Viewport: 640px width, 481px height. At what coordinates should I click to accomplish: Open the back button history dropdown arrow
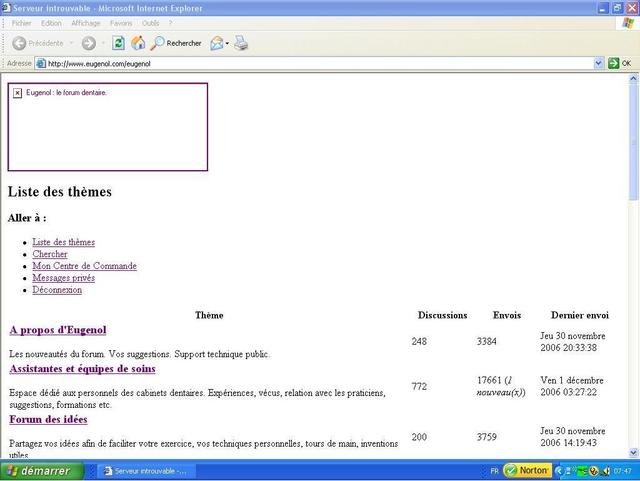pos(72,43)
